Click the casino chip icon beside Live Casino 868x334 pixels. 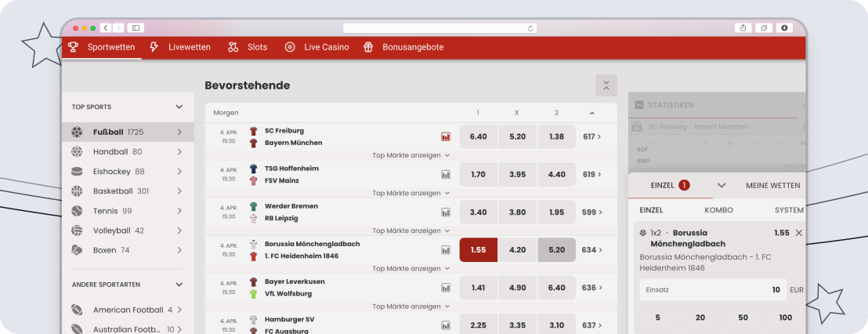click(x=290, y=47)
